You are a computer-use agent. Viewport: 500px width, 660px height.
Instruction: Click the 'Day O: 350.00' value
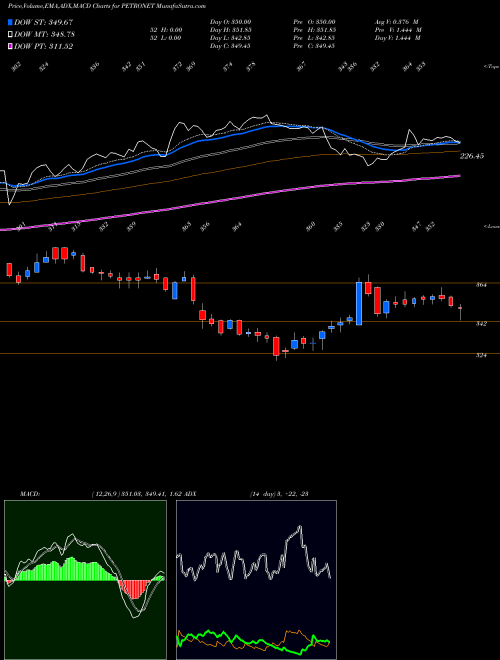[x=230, y=22]
